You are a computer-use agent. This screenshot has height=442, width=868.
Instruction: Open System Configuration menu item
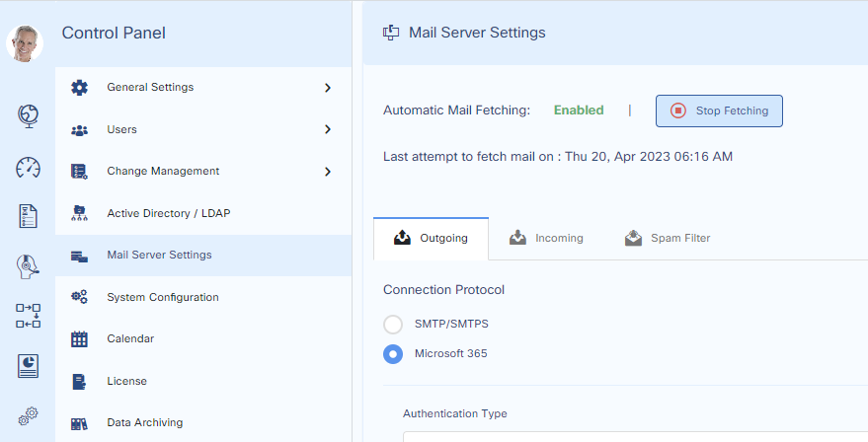point(162,297)
